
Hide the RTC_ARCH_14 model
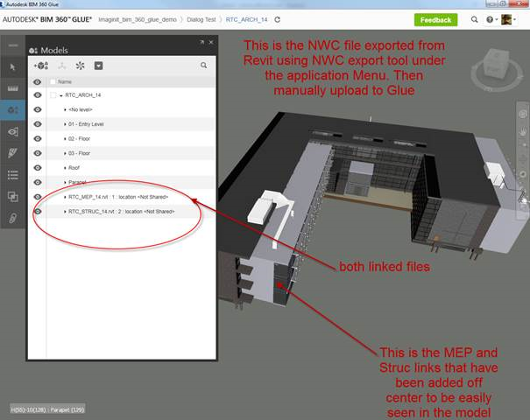37,94
